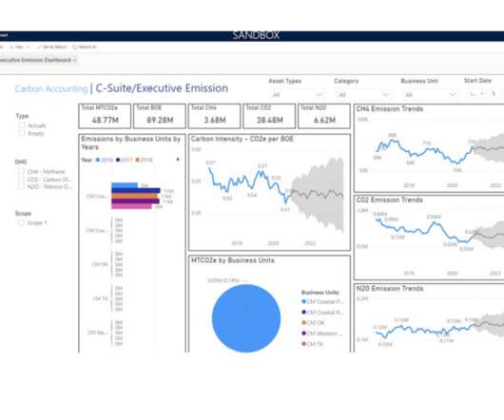The height and width of the screenshot is (420, 504).
Task: Click the CM Coastal P... legend marker
Action: pos(303,301)
